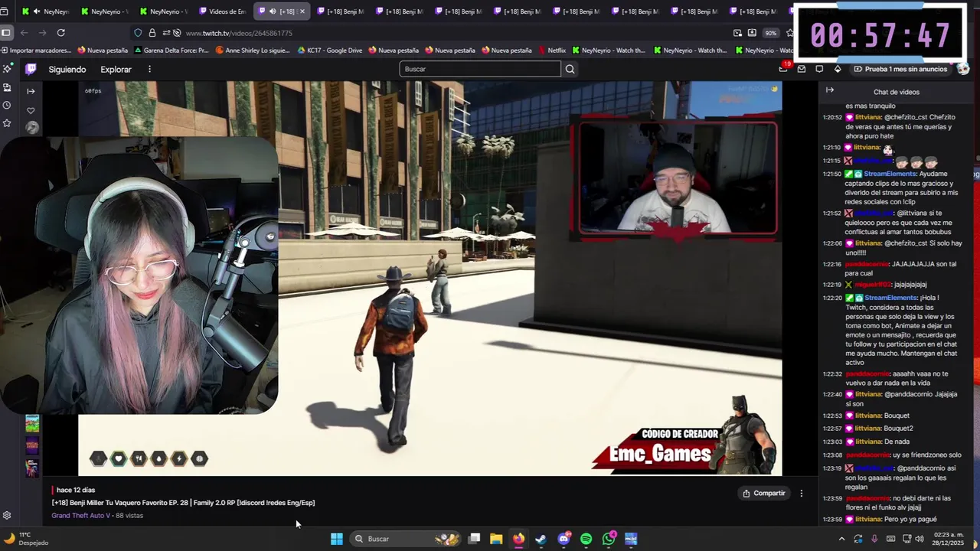
Task: Show hidden system tray icons
Action: click(x=841, y=539)
